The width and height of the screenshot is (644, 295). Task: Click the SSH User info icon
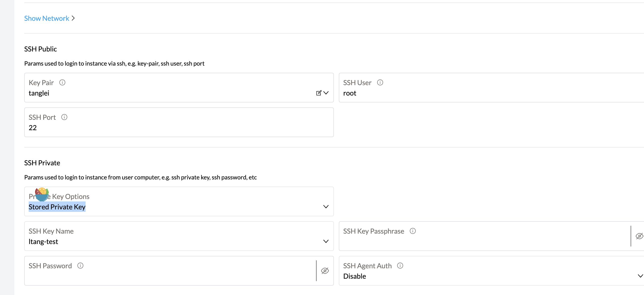(x=380, y=82)
